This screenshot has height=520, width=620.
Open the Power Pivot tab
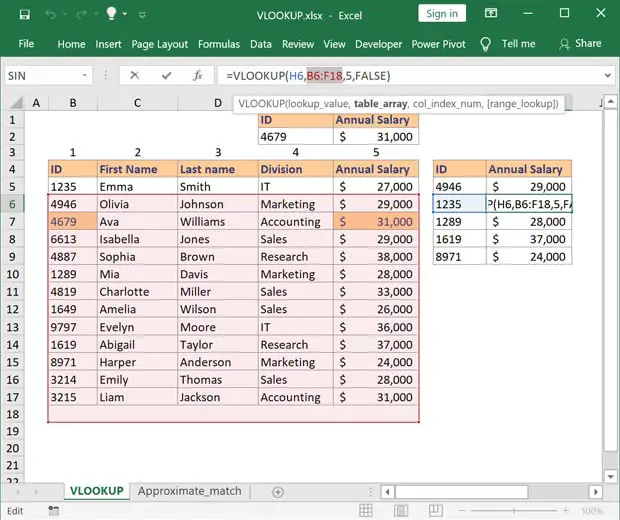coord(439,44)
